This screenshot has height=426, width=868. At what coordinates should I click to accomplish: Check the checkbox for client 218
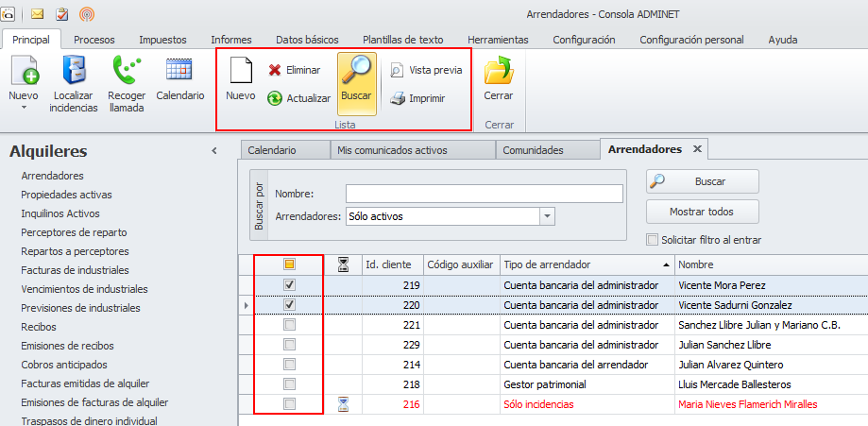[289, 384]
